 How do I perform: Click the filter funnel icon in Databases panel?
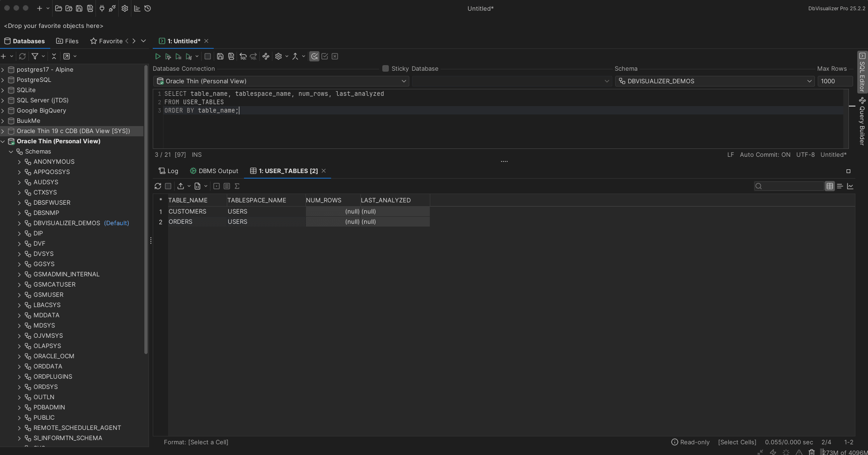[35, 56]
